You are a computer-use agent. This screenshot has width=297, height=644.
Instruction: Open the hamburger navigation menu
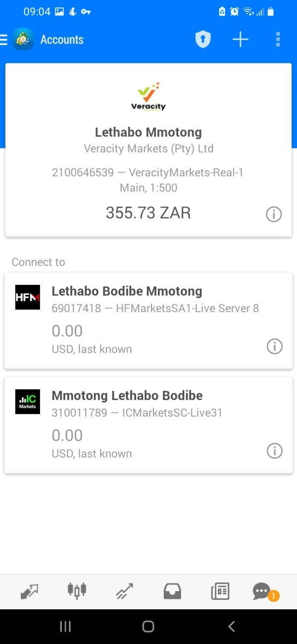pos(4,40)
